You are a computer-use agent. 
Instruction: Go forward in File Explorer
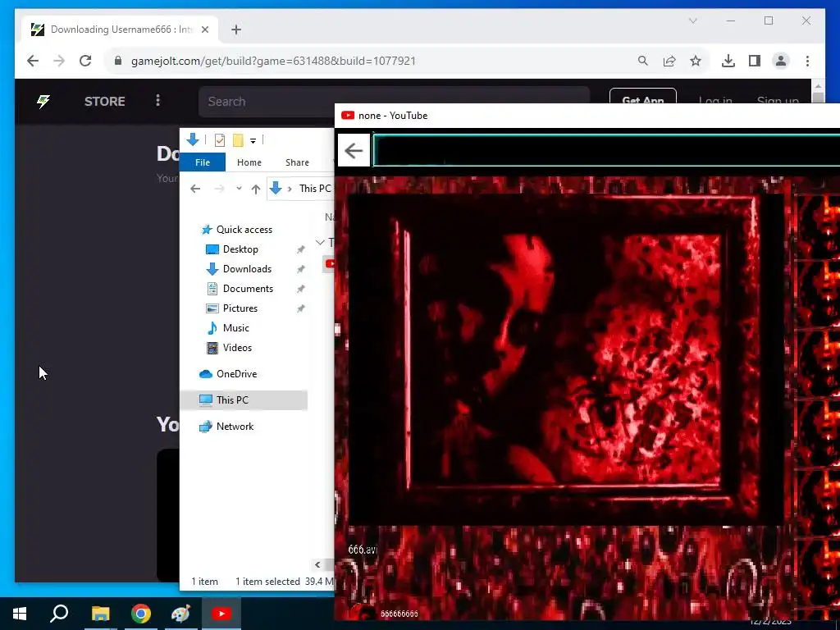[219, 189]
